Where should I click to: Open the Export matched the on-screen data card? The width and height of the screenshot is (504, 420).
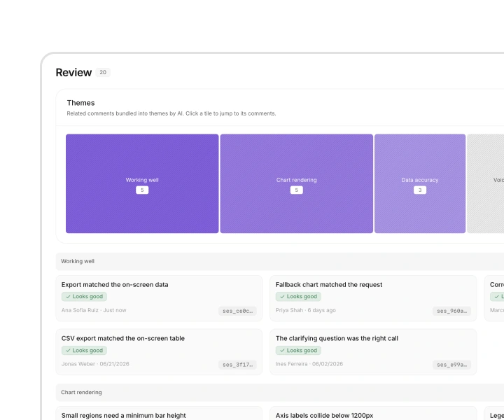pos(159,298)
